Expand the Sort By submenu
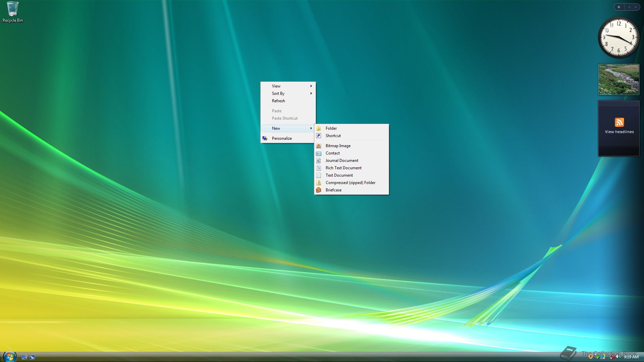Screen dimensions: 644x362 pos(288,94)
